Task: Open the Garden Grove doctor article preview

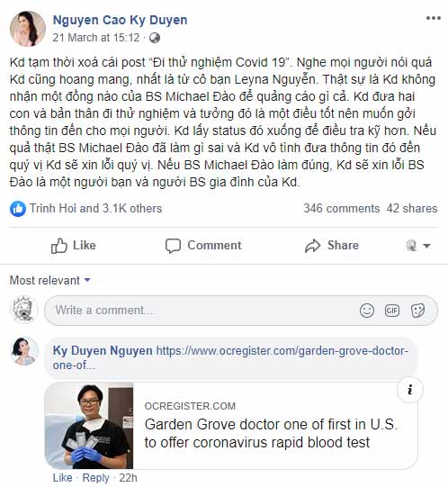Action: click(231, 425)
